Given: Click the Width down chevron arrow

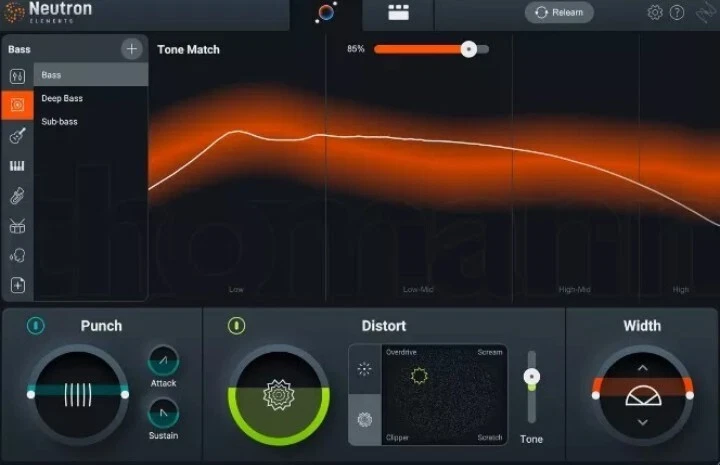Looking at the screenshot, I should (x=643, y=422).
